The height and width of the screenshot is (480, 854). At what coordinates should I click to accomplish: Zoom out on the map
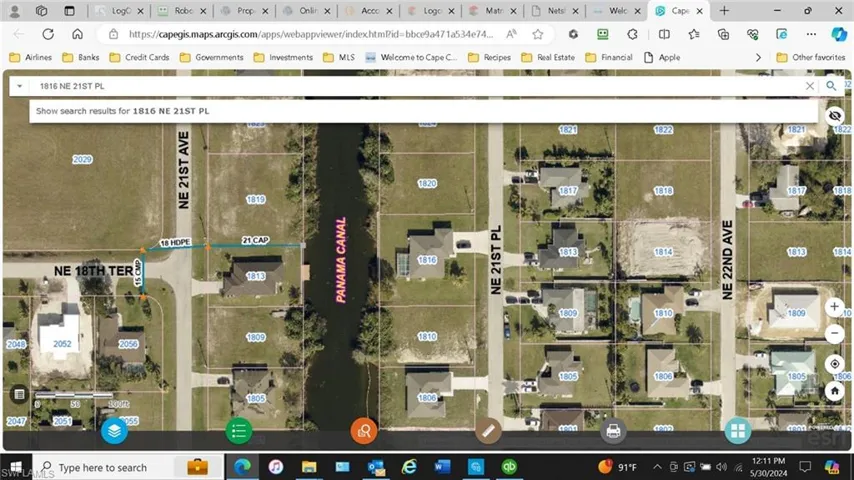tap(834, 333)
